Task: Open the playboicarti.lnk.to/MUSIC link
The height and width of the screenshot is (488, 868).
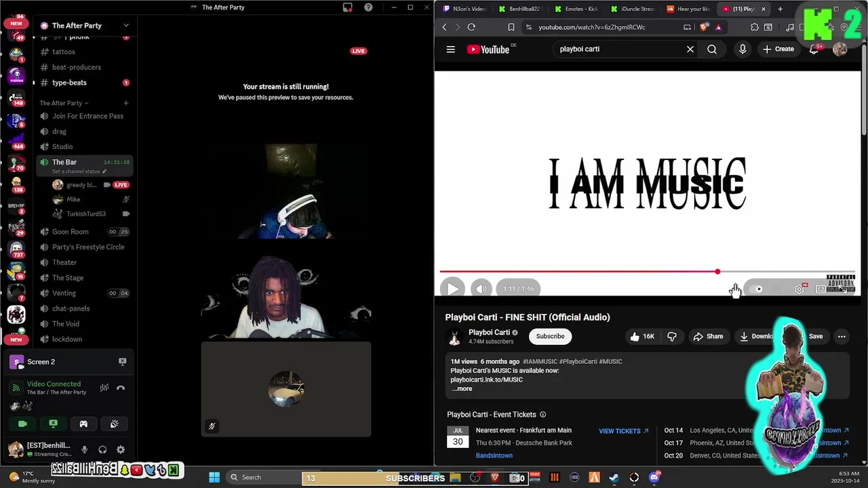Action: 486,380
